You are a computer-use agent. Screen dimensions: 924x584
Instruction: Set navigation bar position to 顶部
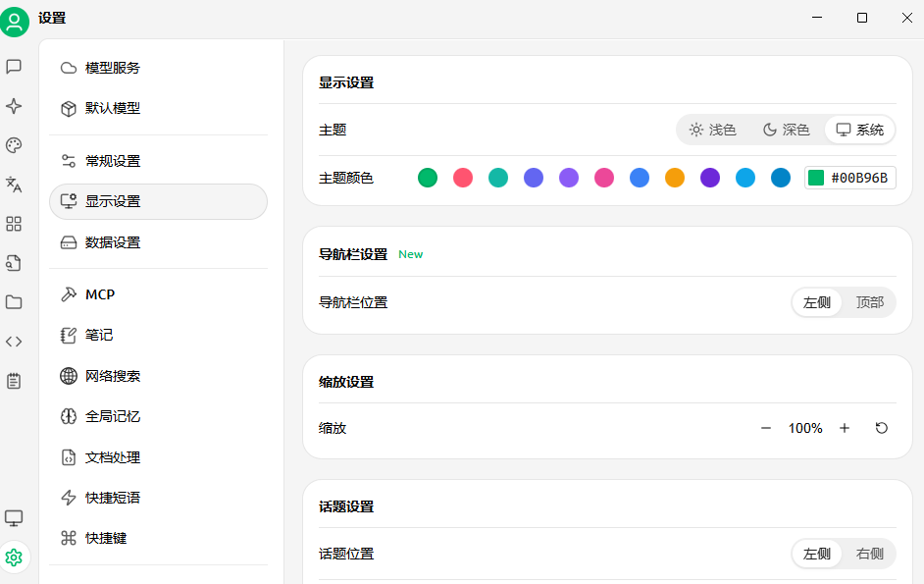pyautogui.click(x=870, y=302)
